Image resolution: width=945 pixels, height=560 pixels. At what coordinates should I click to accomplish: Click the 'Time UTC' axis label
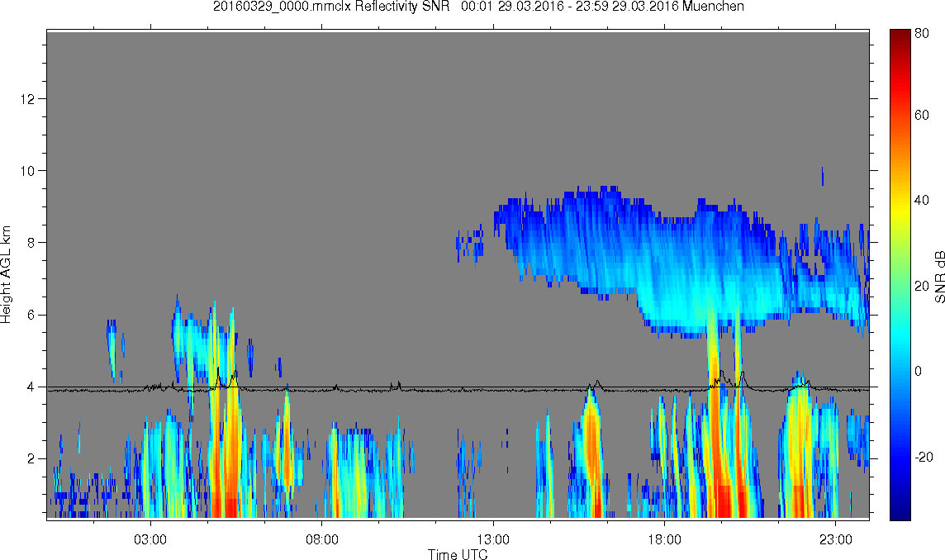point(458,554)
